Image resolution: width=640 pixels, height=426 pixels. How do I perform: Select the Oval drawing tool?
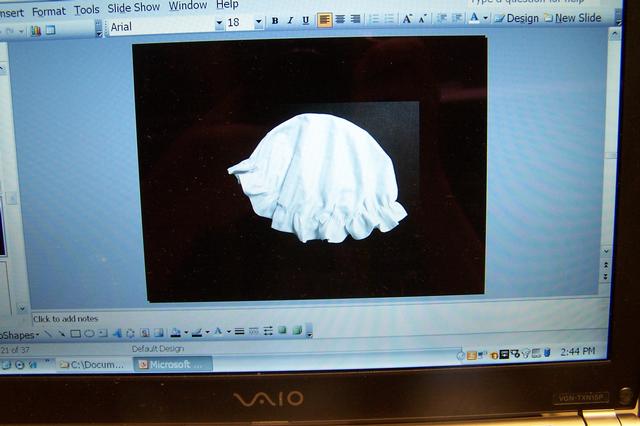[x=89, y=334]
